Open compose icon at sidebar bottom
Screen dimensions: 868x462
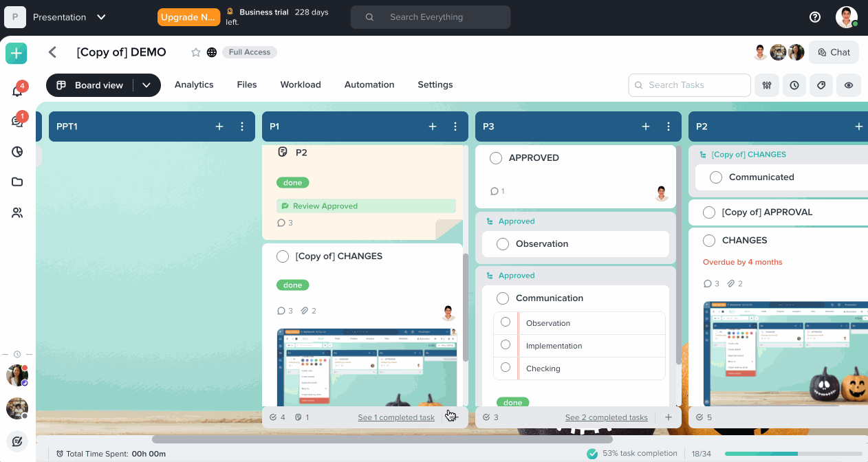(17, 441)
